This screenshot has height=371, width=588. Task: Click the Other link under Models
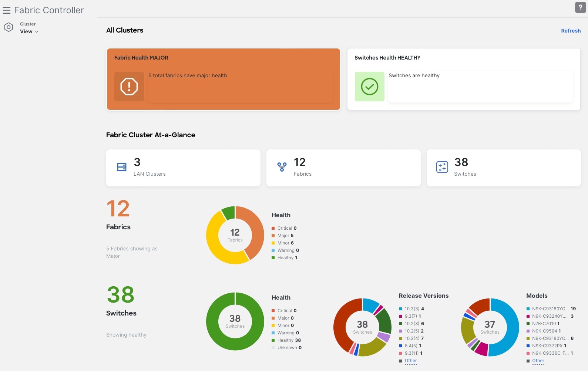click(x=538, y=361)
